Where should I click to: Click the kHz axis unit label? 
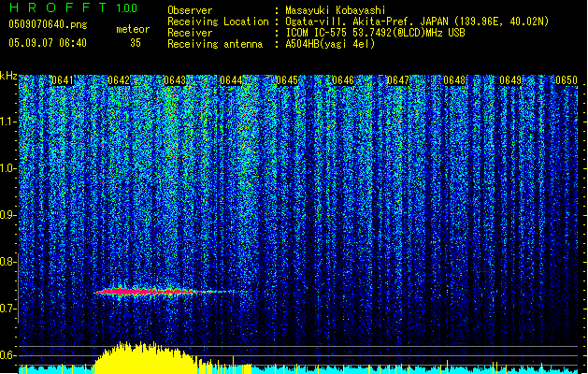8,75
